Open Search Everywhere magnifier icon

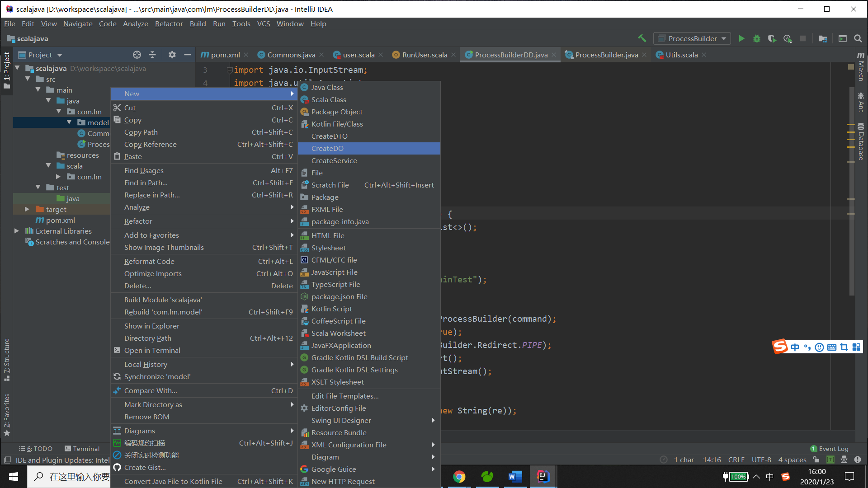point(858,39)
